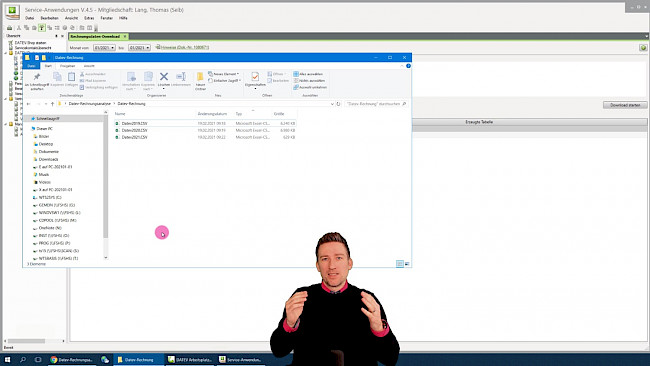Open DATEV Arbeitsplatz from taskbar
Screen dimensions: 650x366
(190, 360)
